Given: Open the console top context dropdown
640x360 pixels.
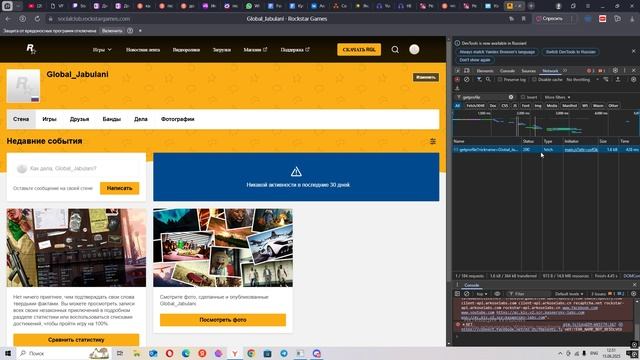Looking at the screenshot, I should [x=482, y=294].
